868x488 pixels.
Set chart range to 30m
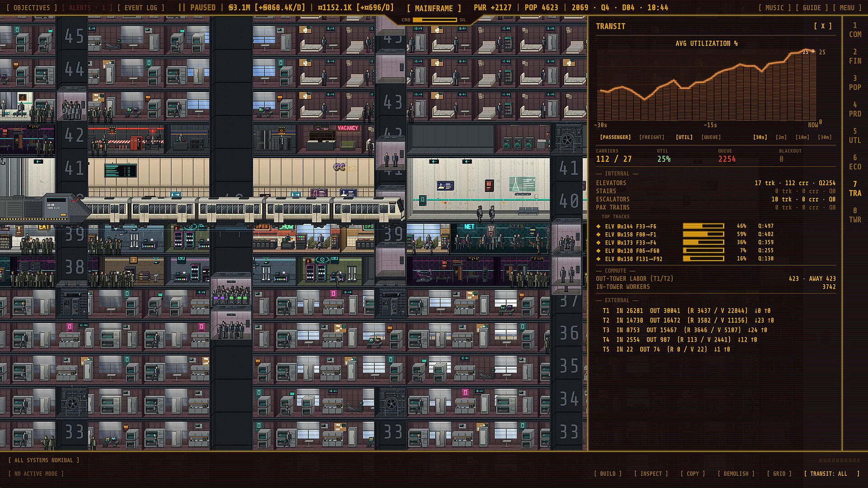click(825, 137)
